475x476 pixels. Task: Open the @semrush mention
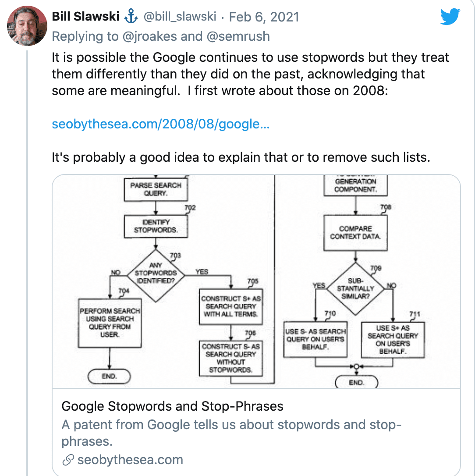[238, 36]
